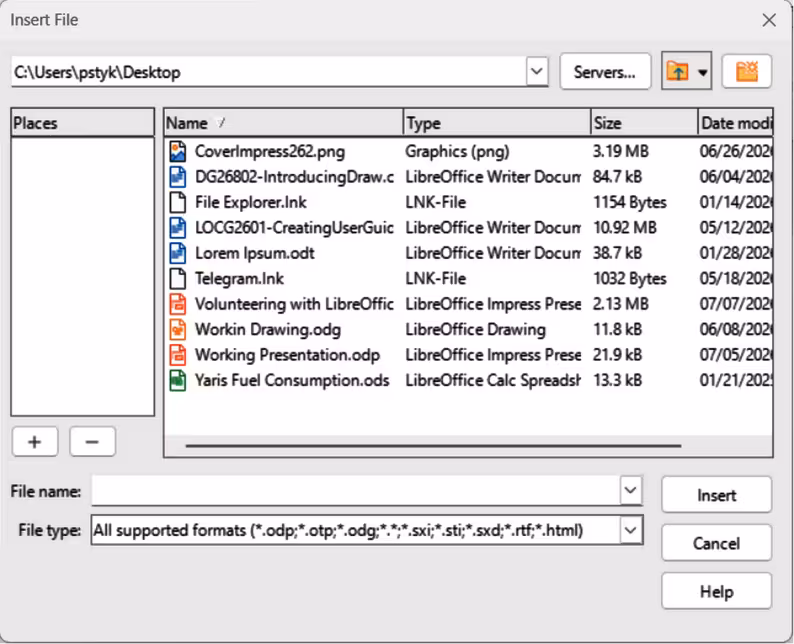Click the Places panel header
Screen dimensions: 794x644
(x=83, y=123)
